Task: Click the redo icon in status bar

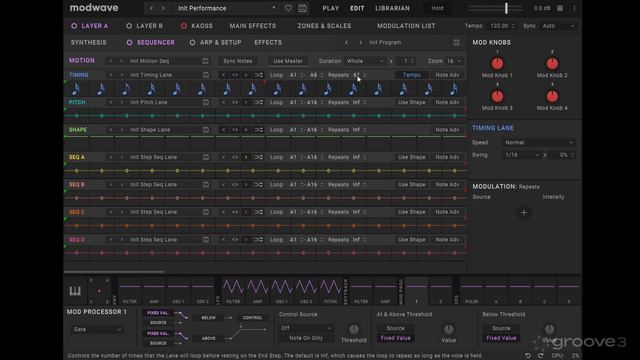Action: tap(540, 356)
